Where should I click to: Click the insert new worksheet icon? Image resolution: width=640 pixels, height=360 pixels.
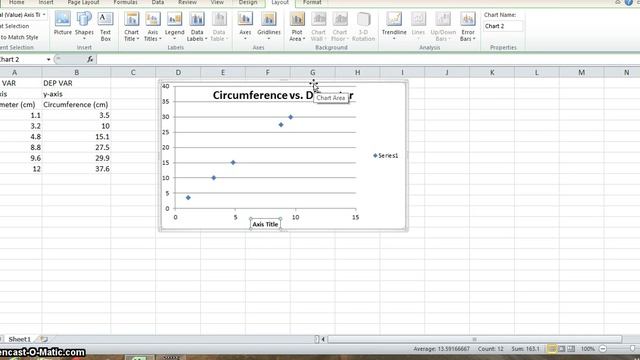(x=44, y=339)
